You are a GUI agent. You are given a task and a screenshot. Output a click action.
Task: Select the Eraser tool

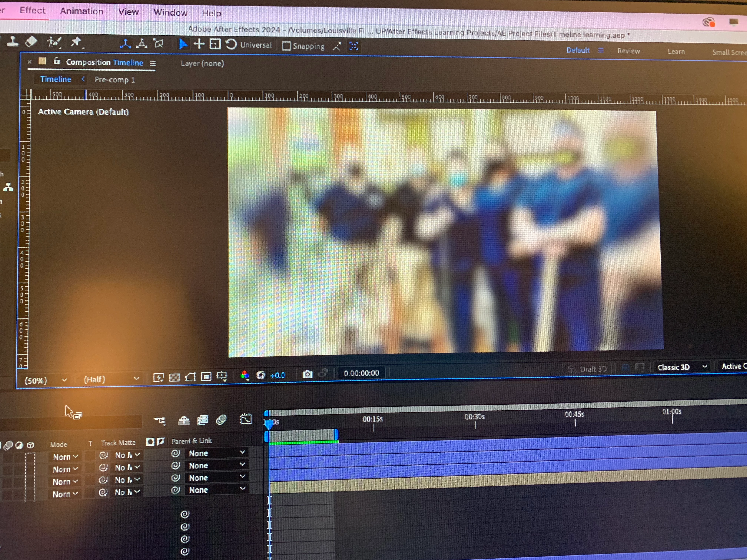[31, 41]
